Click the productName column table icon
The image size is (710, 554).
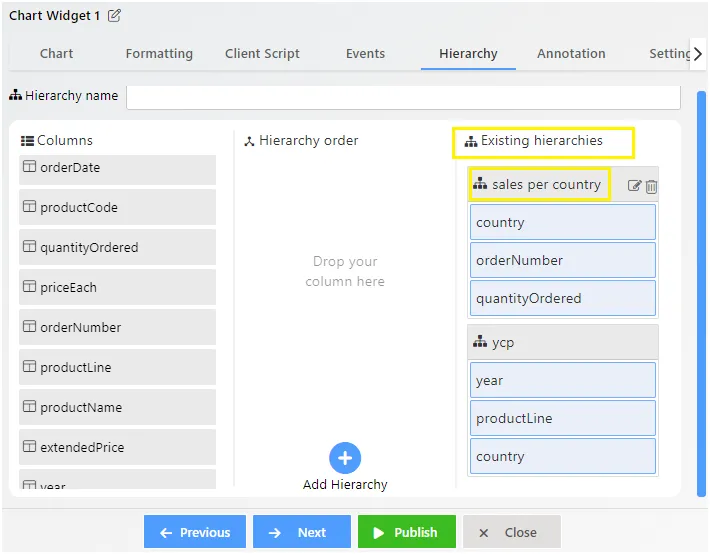point(29,406)
